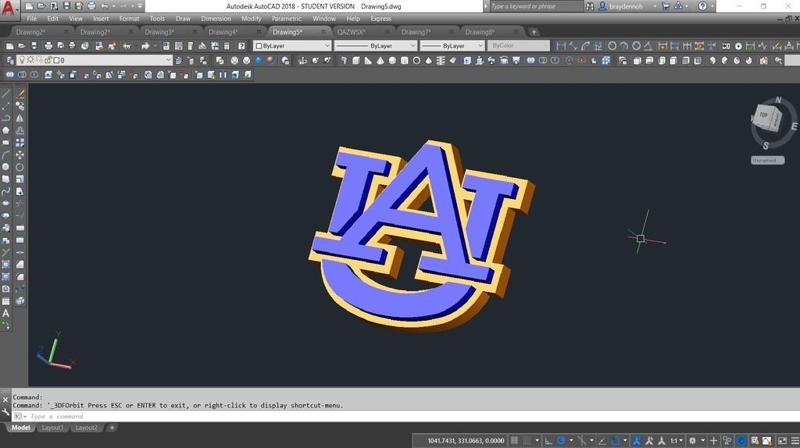Select the Line tool in Draw toolbar
800x448 pixels.
6,93
